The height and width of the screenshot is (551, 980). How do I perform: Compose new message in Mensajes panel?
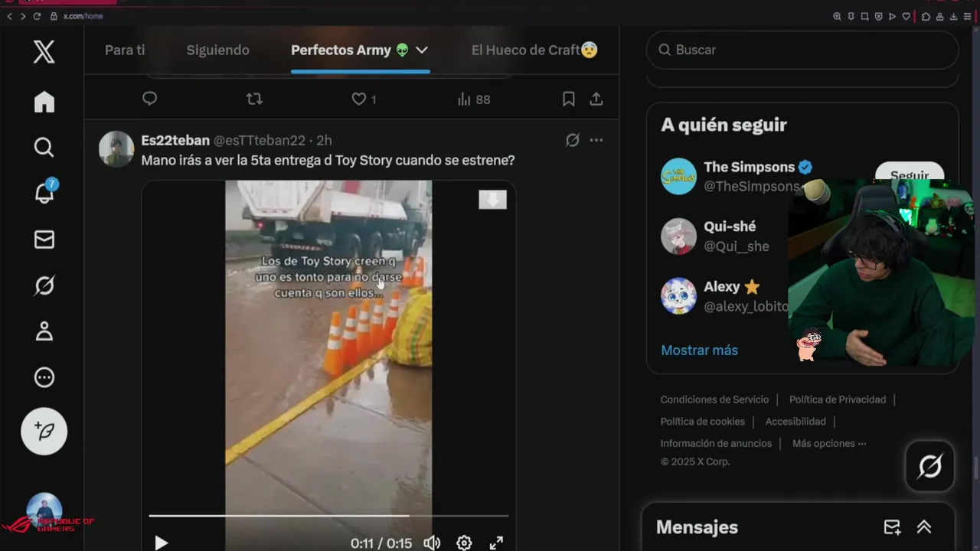tap(892, 527)
